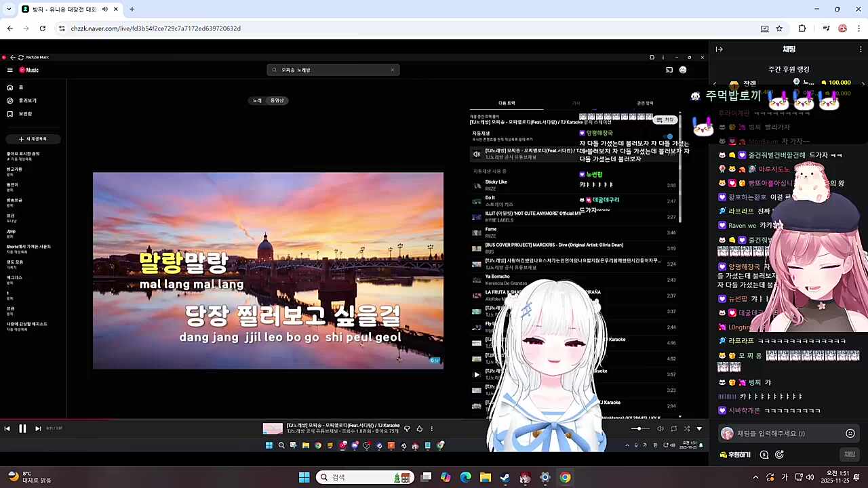868x488 pixels.
Task: Click the 후원하기 donate button
Action: (x=735, y=455)
